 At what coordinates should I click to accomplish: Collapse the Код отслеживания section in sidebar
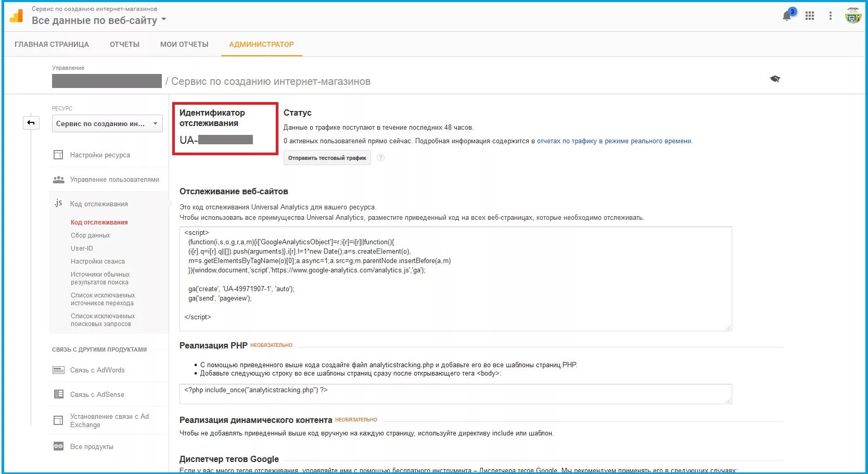pos(99,204)
